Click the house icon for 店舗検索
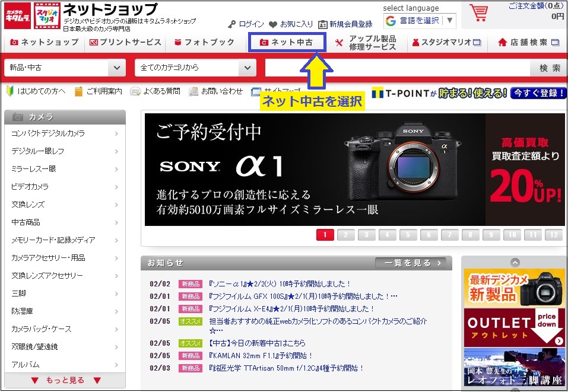Image resolution: width=568 pixels, height=392 pixels. pyautogui.click(x=502, y=42)
